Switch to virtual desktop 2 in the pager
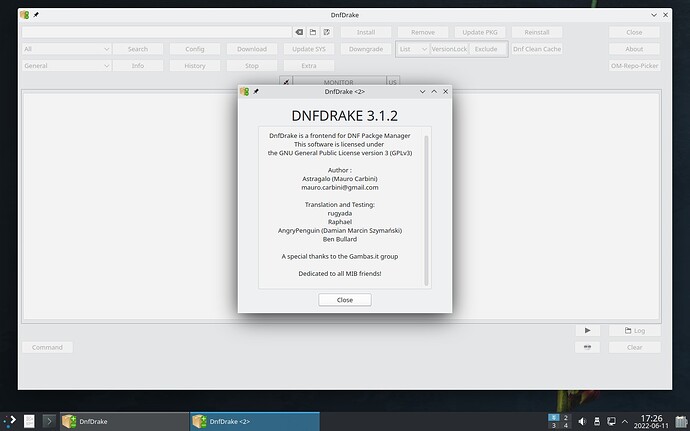 565,417
